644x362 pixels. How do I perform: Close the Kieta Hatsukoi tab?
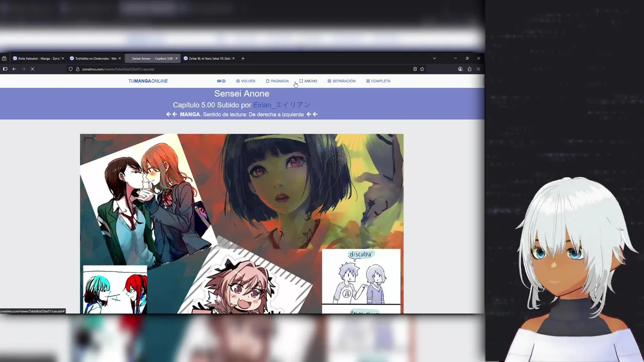coord(63,58)
